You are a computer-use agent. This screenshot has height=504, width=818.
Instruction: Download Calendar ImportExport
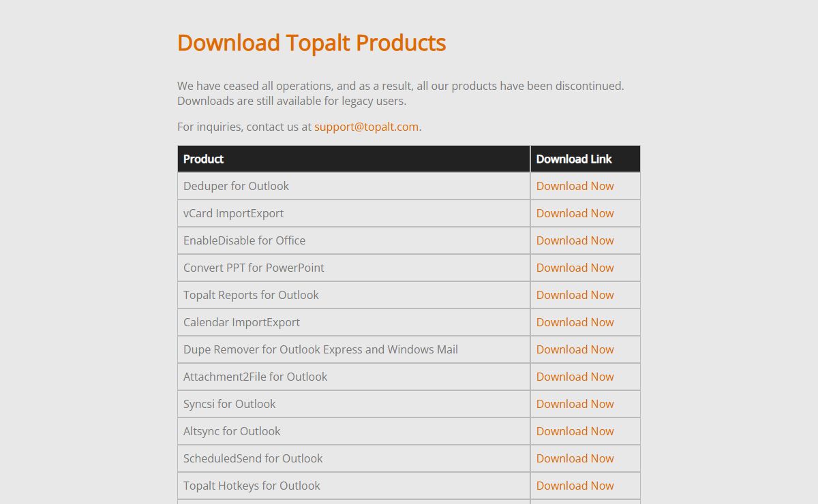575,322
